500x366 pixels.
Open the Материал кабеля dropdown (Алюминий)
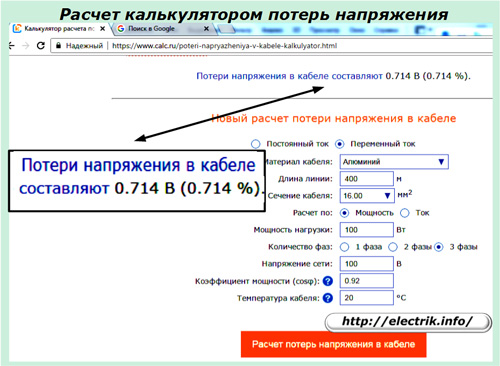(394, 162)
